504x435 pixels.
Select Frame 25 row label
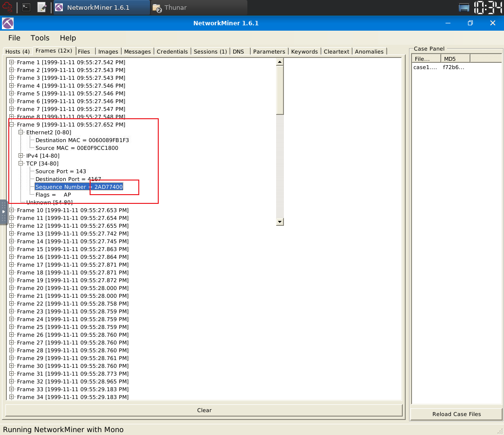(x=73, y=327)
